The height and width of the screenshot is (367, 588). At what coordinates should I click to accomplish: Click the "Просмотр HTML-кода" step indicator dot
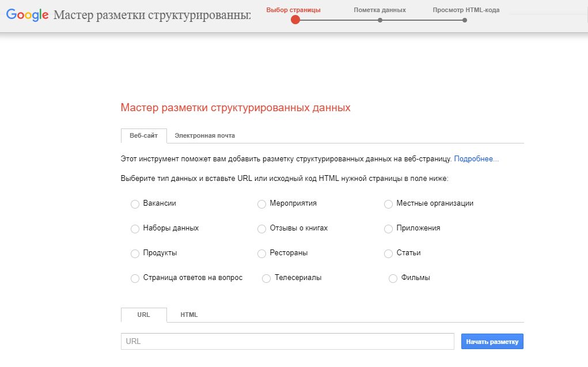point(464,20)
